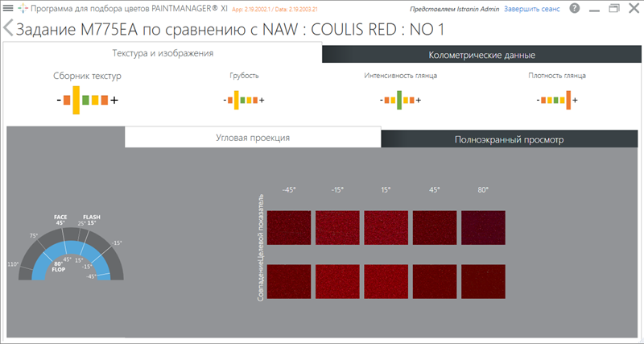Restore down the PaintManager window

[x=614, y=8]
